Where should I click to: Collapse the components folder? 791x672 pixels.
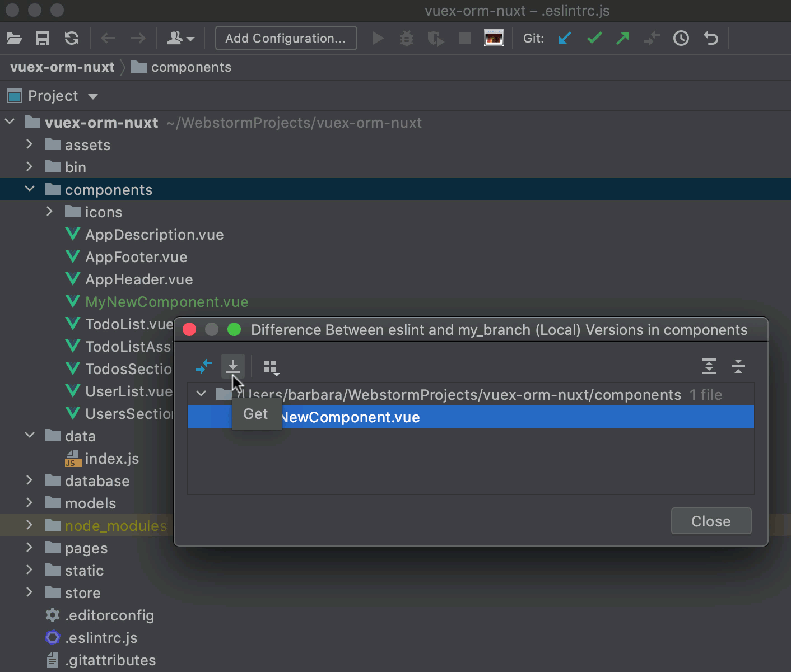30,189
